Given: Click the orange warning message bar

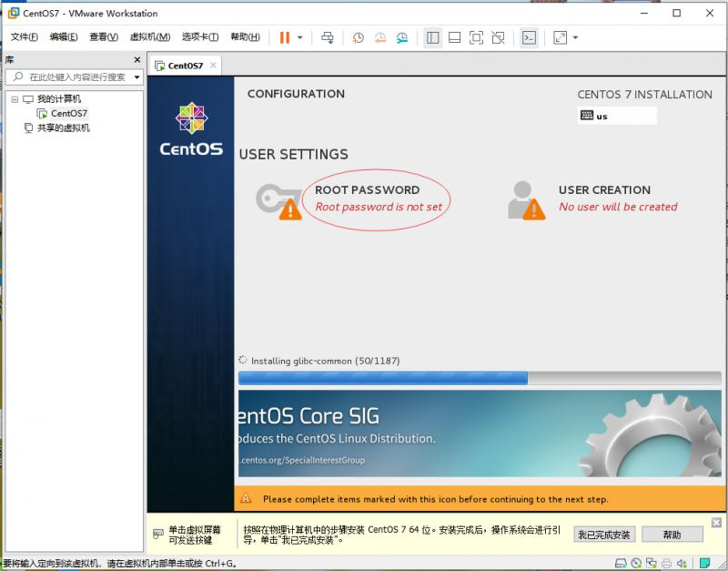Looking at the screenshot, I should point(480,499).
